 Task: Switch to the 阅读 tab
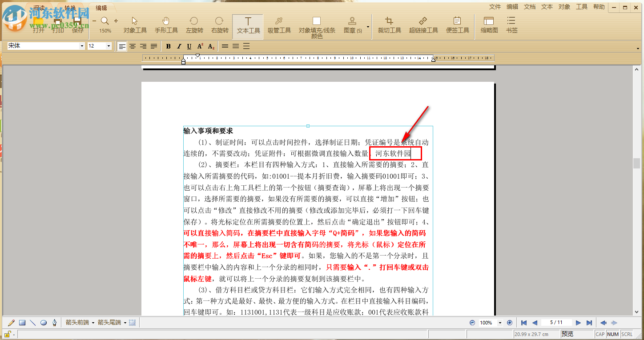(39, 7)
